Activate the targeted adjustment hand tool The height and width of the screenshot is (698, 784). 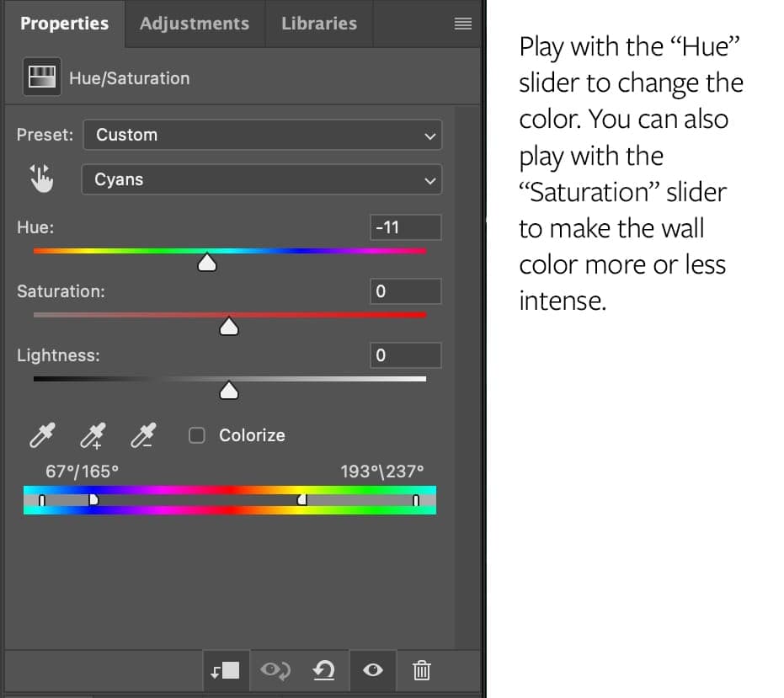[x=41, y=178]
